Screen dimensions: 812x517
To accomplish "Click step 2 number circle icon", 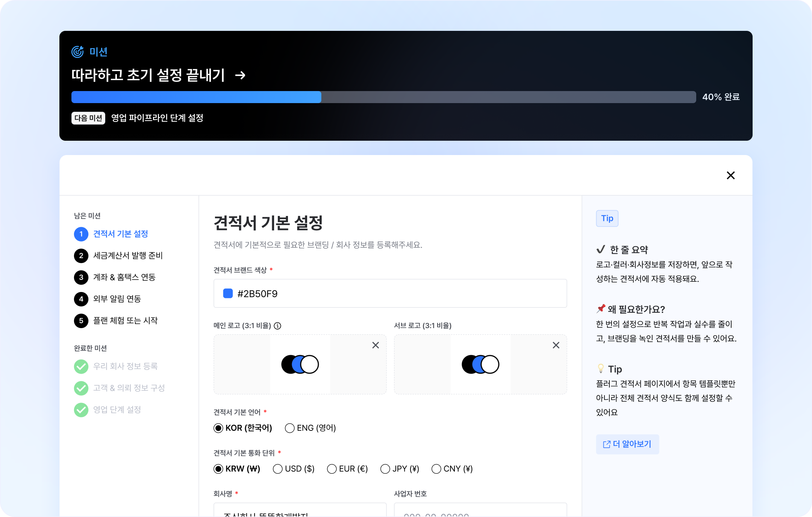I will pos(81,256).
